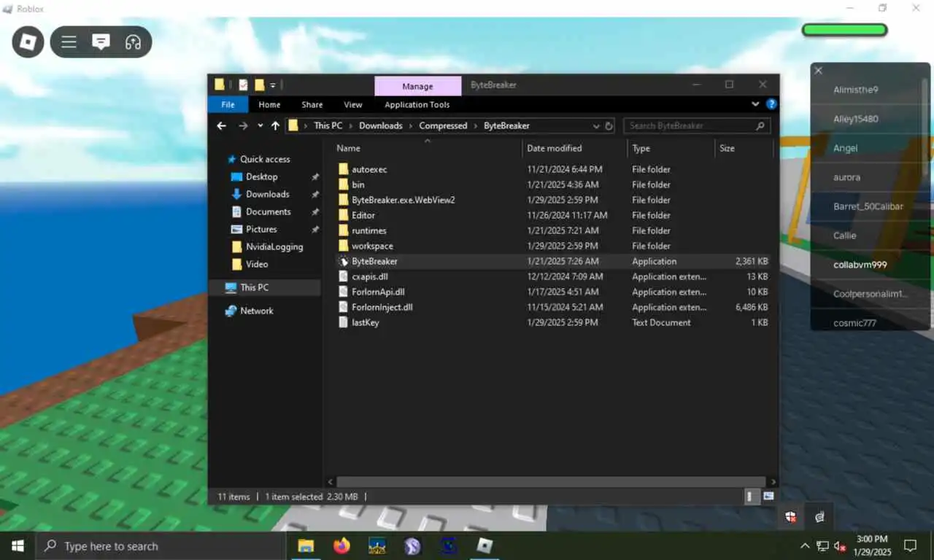Go forward in File Explorer
Screen dimensions: 934x560
pos(243,125)
